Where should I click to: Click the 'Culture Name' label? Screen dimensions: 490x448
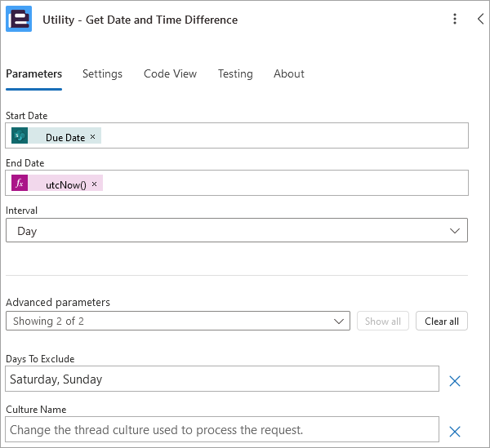[x=36, y=410]
